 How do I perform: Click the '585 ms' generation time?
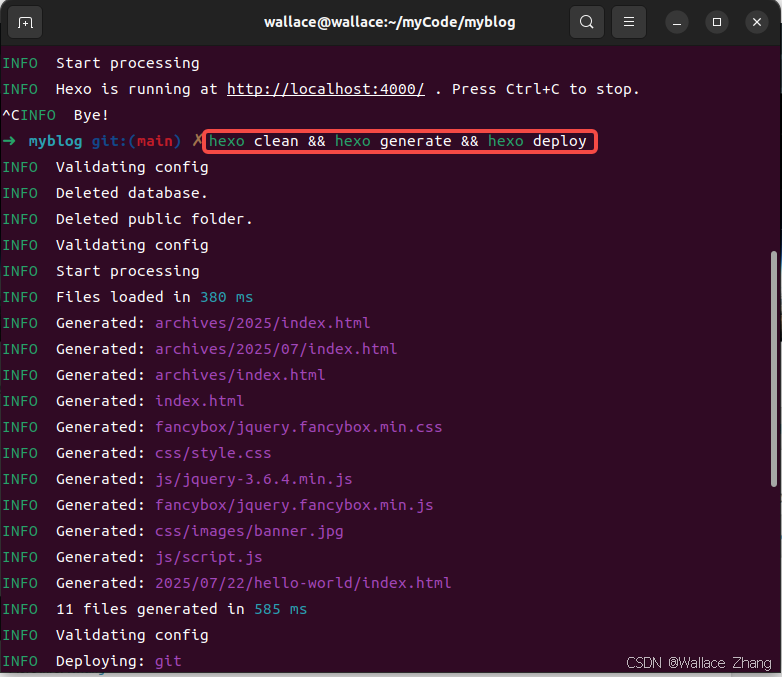pos(281,609)
